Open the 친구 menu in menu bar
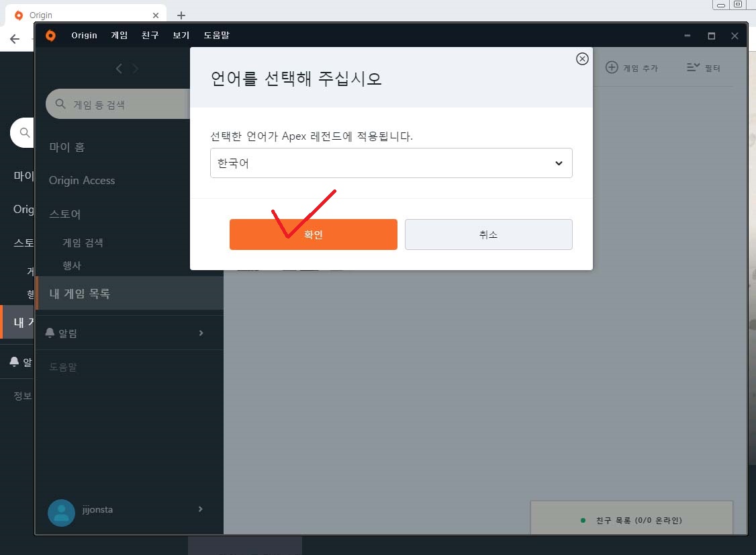The height and width of the screenshot is (555, 756). click(150, 36)
